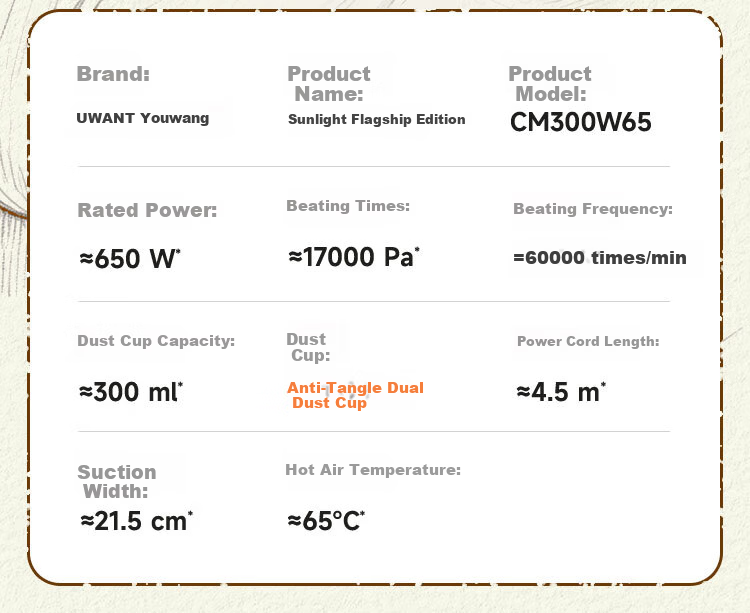Select model number CM300W65
The image size is (750, 613).
(581, 122)
